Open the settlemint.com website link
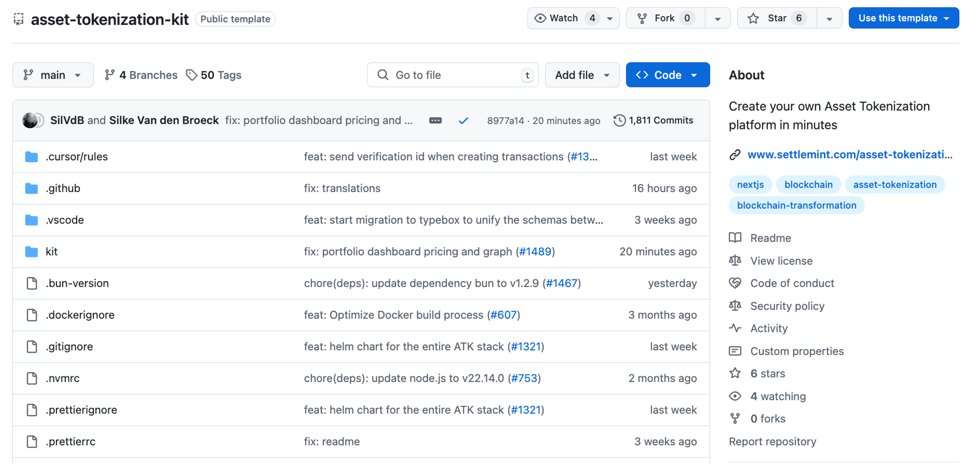The image size is (980, 464). pyautogui.click(x=849, y=154)
